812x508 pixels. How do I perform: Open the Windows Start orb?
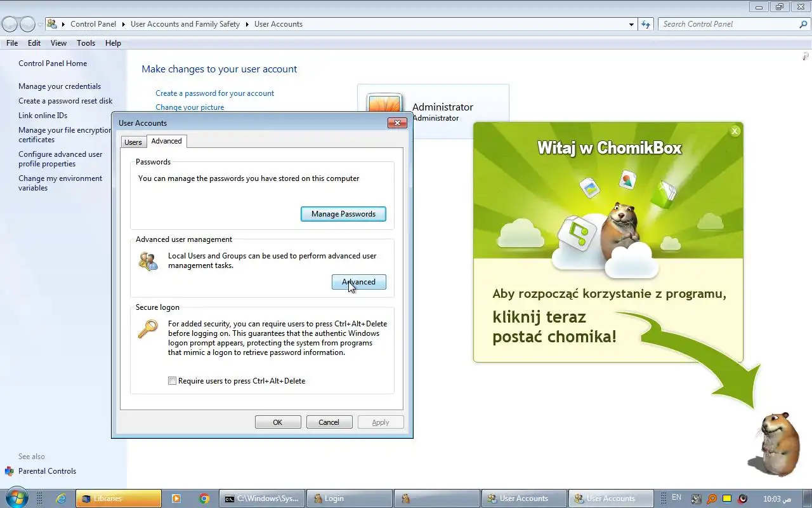point(16,498)
